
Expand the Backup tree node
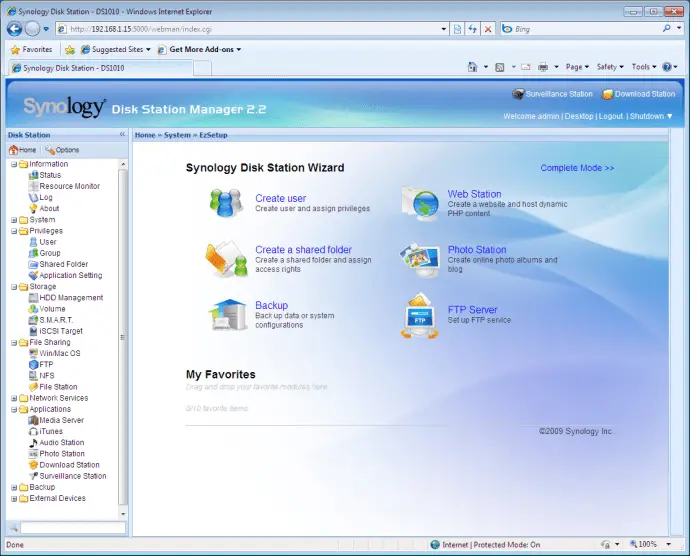pyautogui.click(x=14, y=487)
